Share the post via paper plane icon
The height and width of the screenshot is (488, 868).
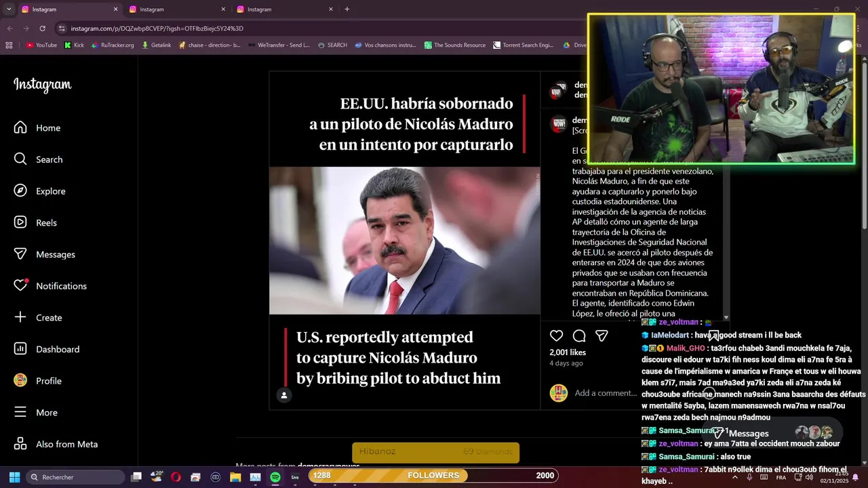coord(601,335)
